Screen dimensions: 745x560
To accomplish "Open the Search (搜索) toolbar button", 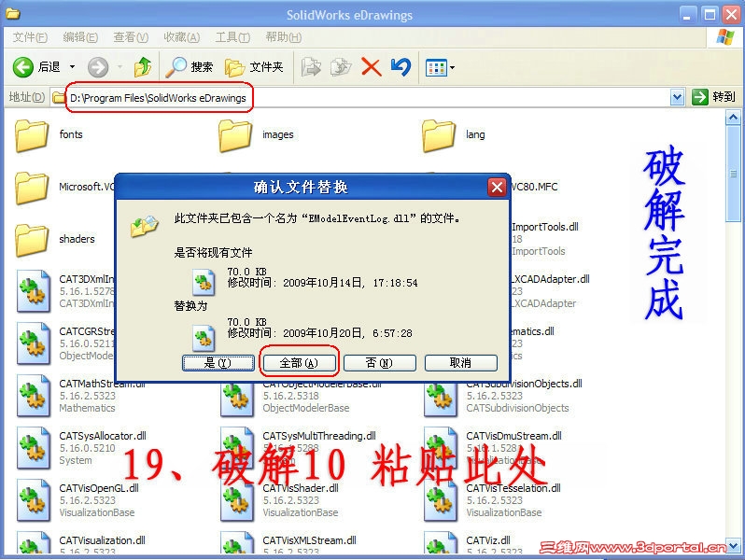I will coord(190,67).
